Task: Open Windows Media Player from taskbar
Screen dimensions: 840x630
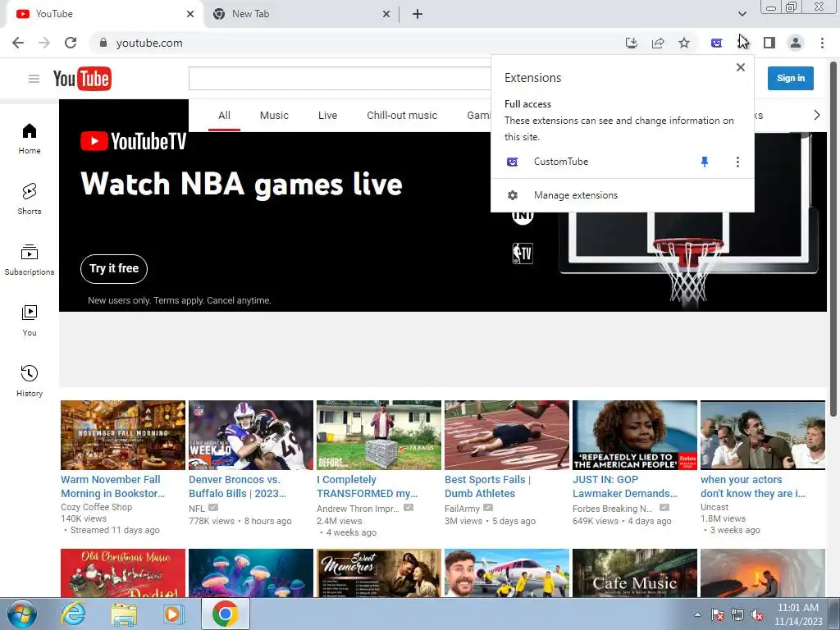Action: pyautogui.click(x=174, y=614)
